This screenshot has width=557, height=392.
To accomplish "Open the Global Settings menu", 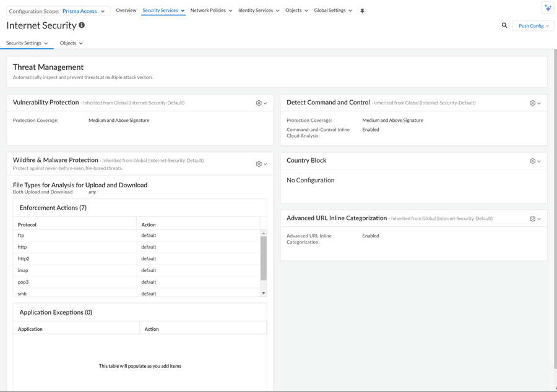I will [x=333, y=11].
